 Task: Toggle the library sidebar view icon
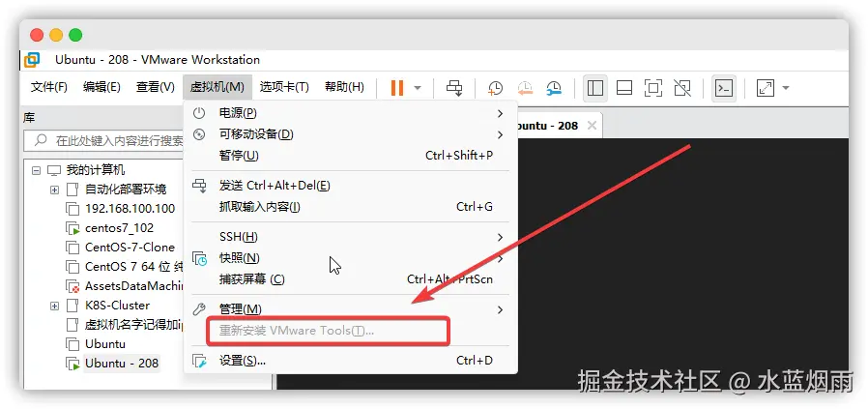pos(595,88)
